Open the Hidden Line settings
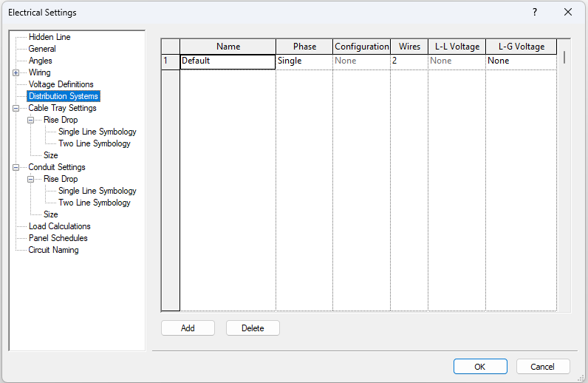Image resolution: width=588 pixels, height=383 pixels. coord(49,37)
